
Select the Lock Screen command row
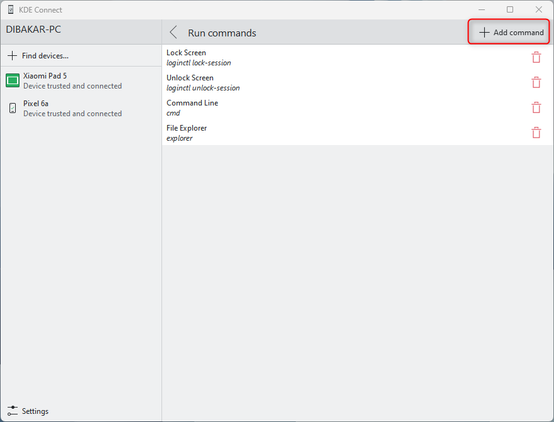tap(357, 57)
